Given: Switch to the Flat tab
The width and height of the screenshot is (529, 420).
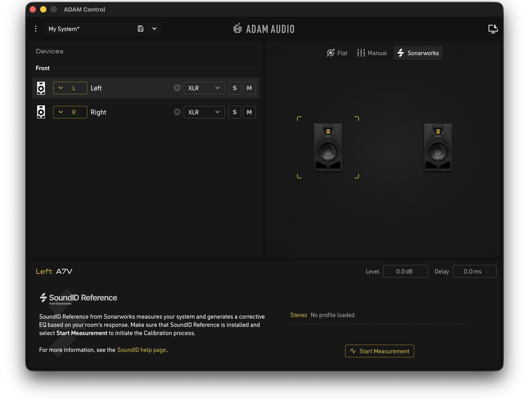Looking at the screenshot, I should tap(337, 53).
